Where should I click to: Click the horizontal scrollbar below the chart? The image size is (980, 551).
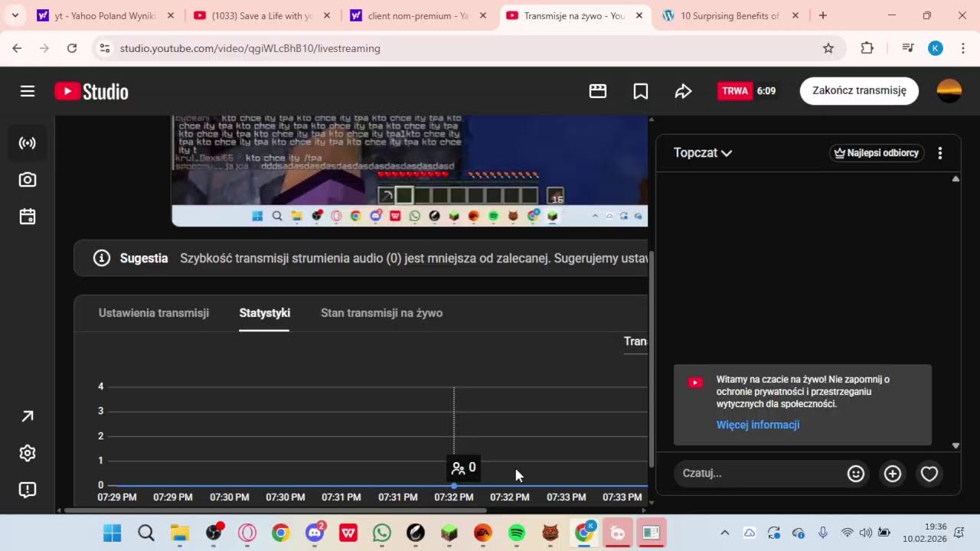[x=276, y=510]
